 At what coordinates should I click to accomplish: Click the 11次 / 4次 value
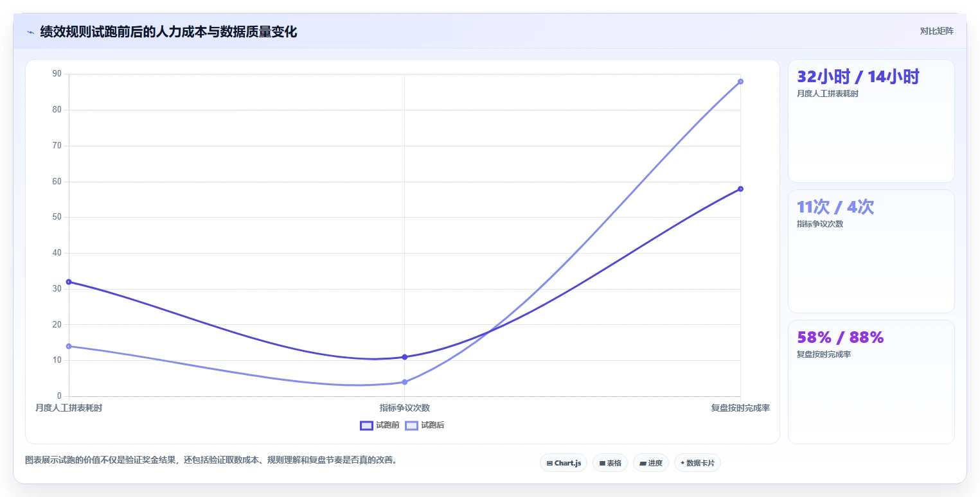(835, 207)
